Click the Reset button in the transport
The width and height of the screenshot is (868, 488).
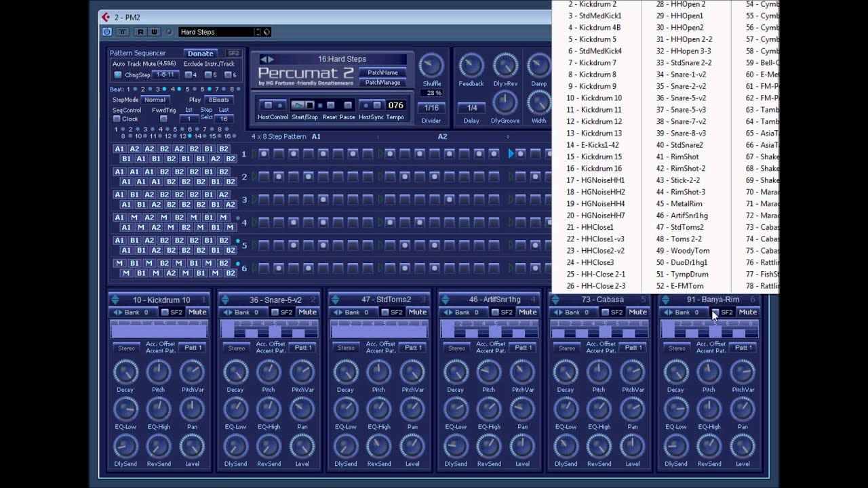(x=330, y=105)
